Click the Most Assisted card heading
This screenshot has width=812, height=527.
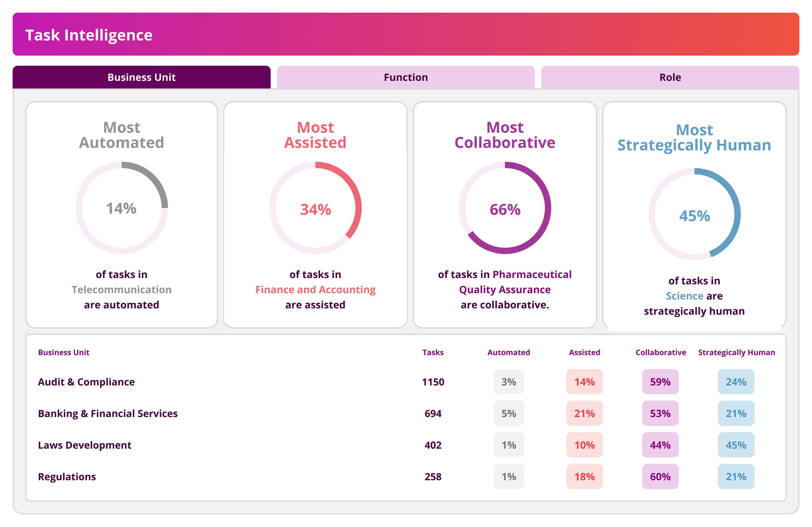(315, 135)
